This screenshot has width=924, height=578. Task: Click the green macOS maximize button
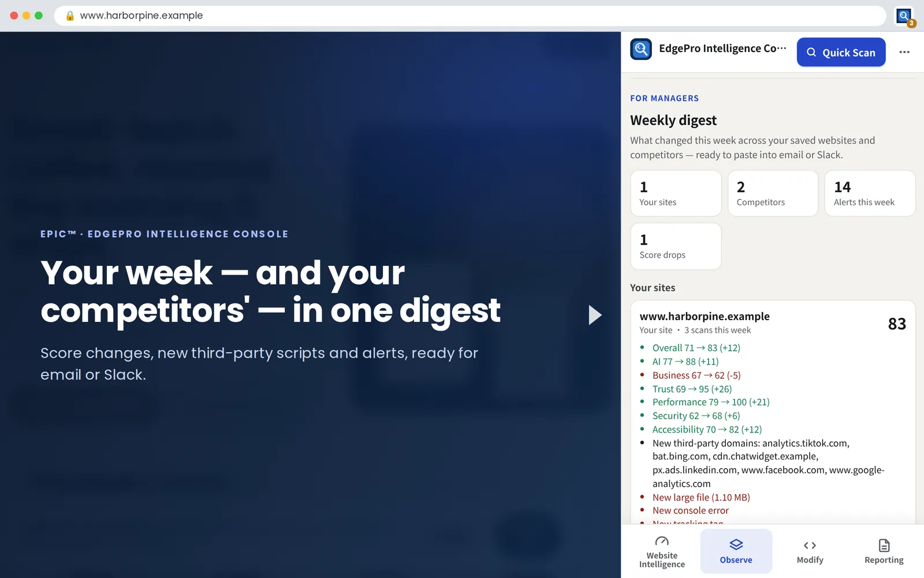click(x=39, y=16)
